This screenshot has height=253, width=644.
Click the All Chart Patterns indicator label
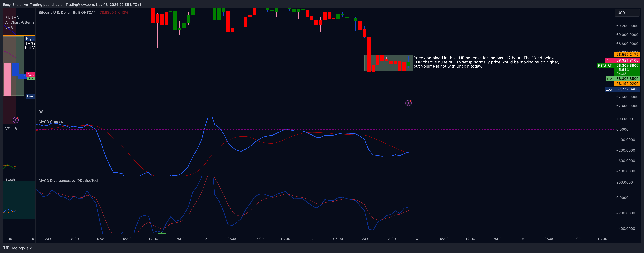pyautogui.click(x=20, y=22)
